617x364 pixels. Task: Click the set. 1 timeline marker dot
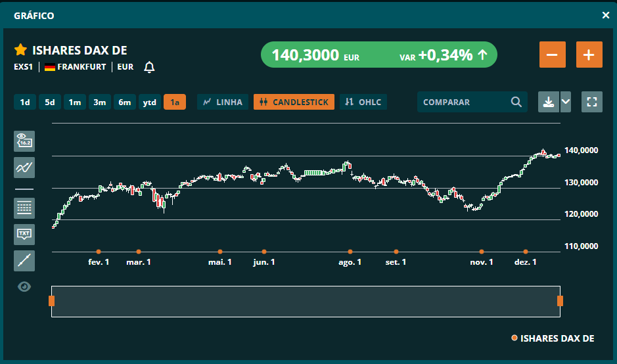pyautogui.click(x=396, y=252)
